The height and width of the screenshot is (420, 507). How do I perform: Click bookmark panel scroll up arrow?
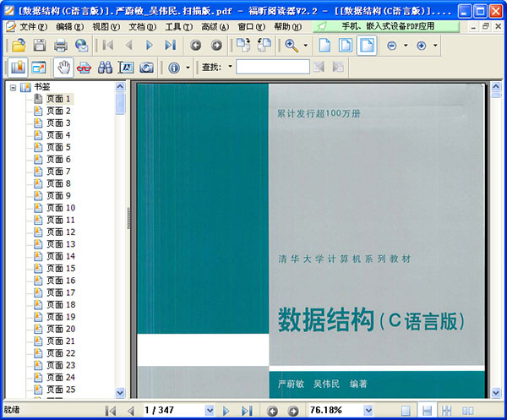pos(120,87)
